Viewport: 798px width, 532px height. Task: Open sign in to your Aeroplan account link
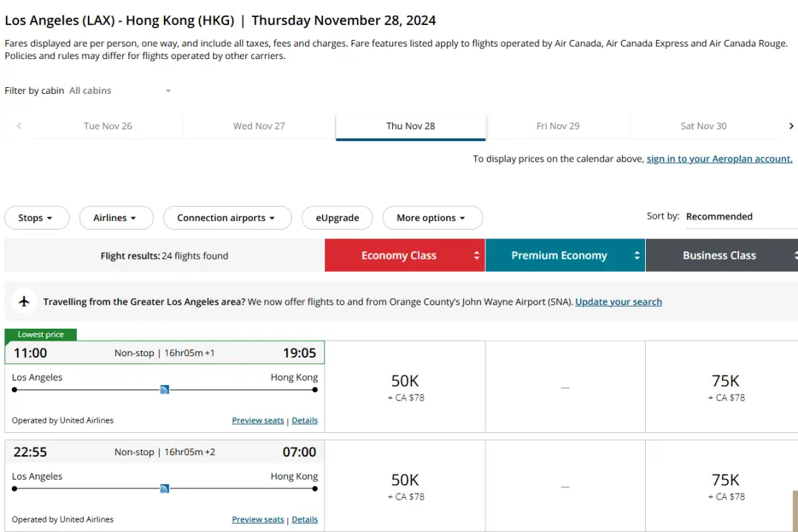tap(719, 159)
